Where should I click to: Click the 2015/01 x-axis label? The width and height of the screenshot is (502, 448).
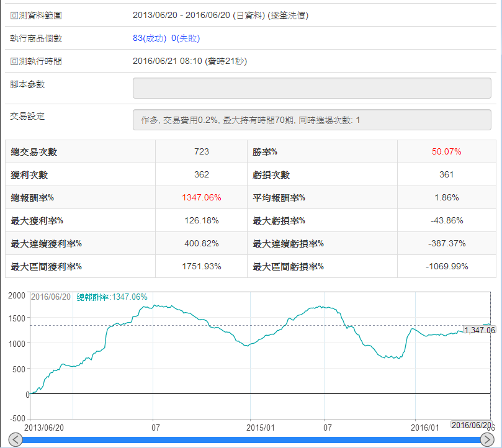(x=261, y=428)
